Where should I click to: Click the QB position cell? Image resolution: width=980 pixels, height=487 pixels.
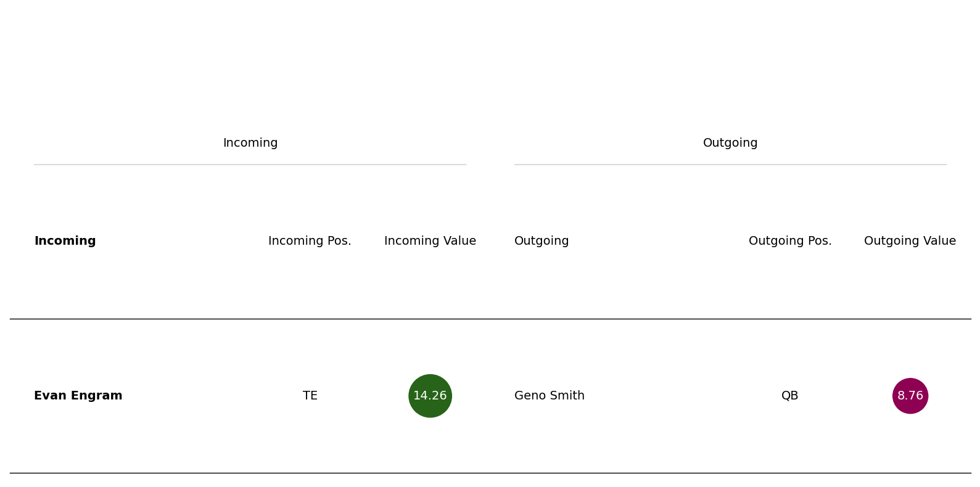[x=790, y=396]
